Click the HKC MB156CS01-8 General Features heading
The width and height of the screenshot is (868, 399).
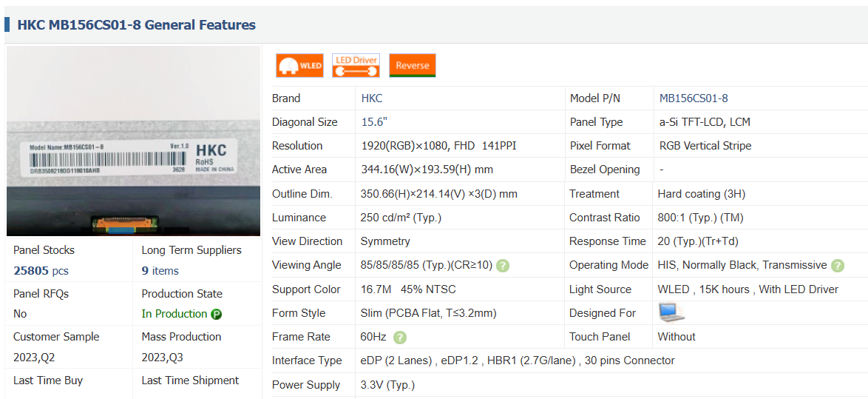click(136, 25)
